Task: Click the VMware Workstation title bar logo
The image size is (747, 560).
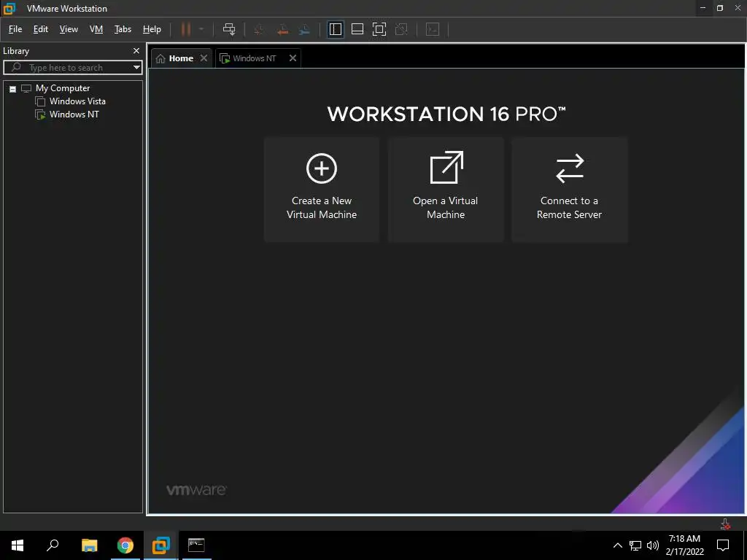Action: 9,8
